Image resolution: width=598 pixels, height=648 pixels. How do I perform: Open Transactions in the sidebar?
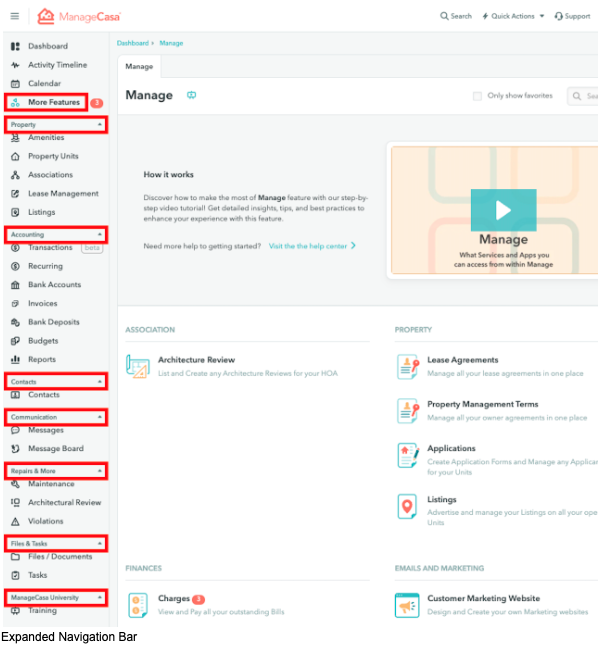click(x=50, y=248)
